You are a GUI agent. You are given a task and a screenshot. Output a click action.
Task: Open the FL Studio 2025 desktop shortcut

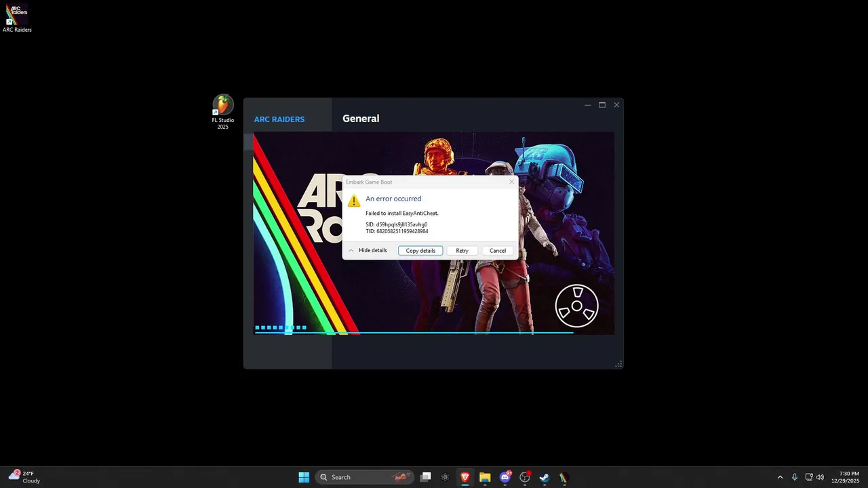pyautogui.click(x=223, y=113)
